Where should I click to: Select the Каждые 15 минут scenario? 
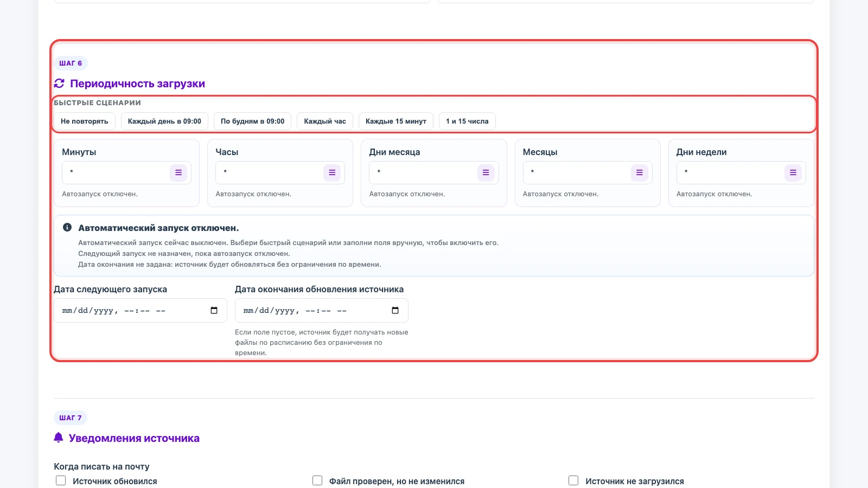[396, 121]
